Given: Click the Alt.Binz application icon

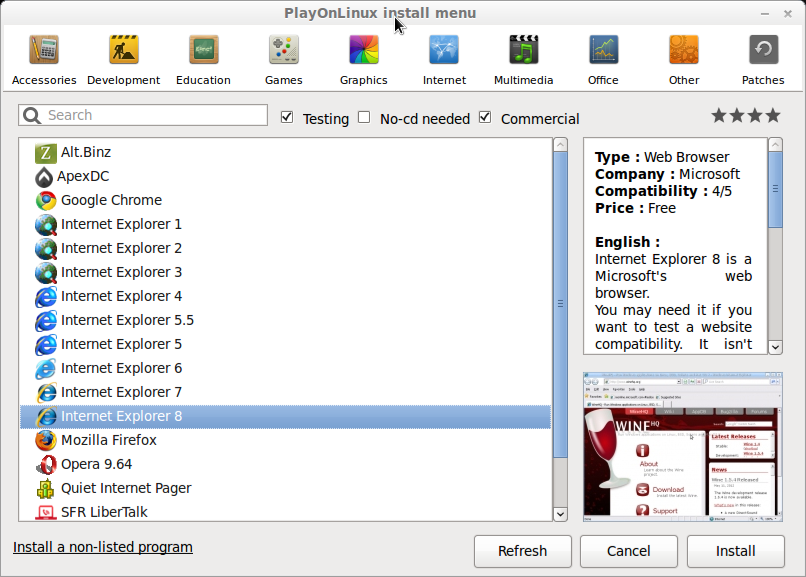Looking at the screenshot, I should (46, 153).
